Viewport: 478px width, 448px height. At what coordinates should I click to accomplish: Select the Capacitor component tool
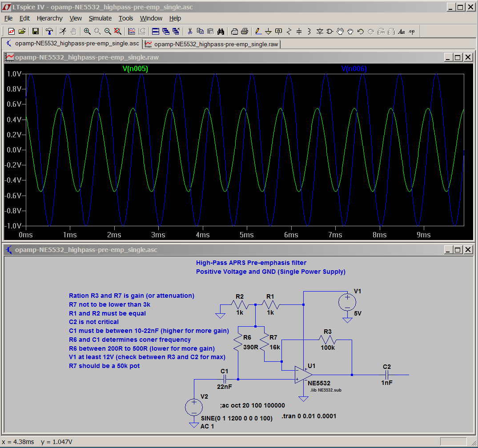tap(299, 31)
